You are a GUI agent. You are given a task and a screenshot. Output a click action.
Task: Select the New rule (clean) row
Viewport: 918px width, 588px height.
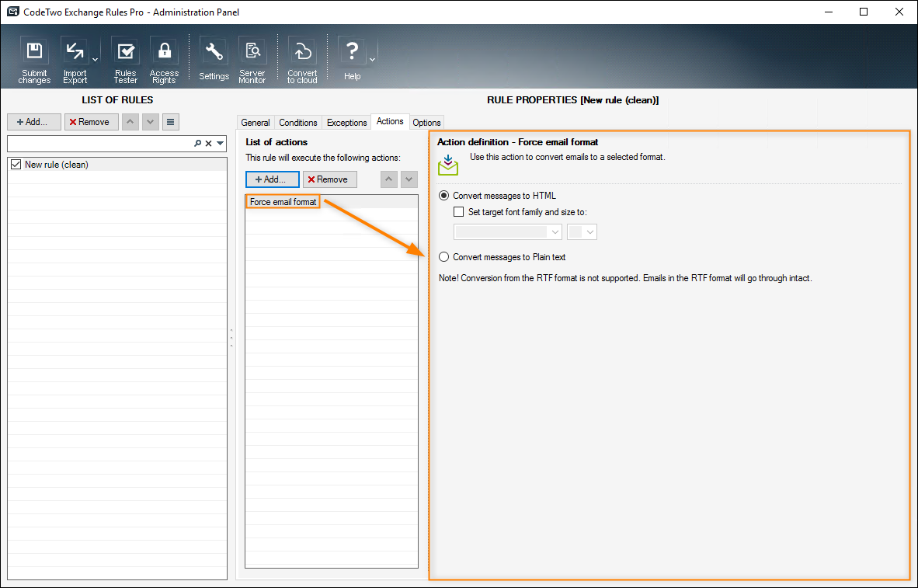117,165
